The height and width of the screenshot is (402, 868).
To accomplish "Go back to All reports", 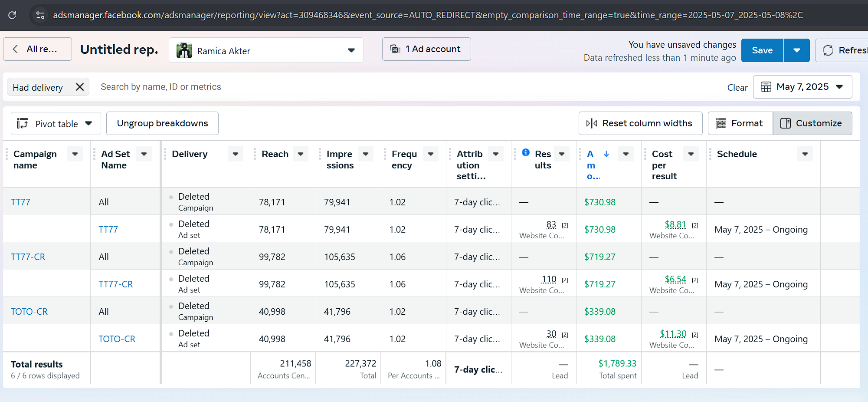I will (x=37, y=49).
